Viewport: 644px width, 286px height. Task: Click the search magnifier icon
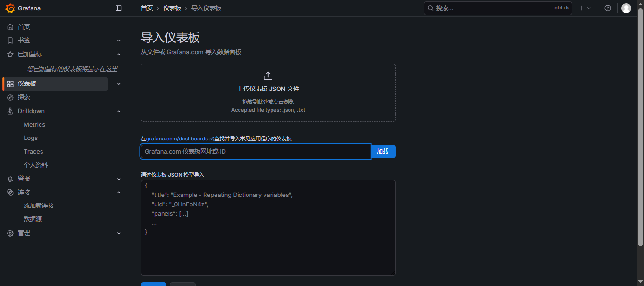pos(430,8)
